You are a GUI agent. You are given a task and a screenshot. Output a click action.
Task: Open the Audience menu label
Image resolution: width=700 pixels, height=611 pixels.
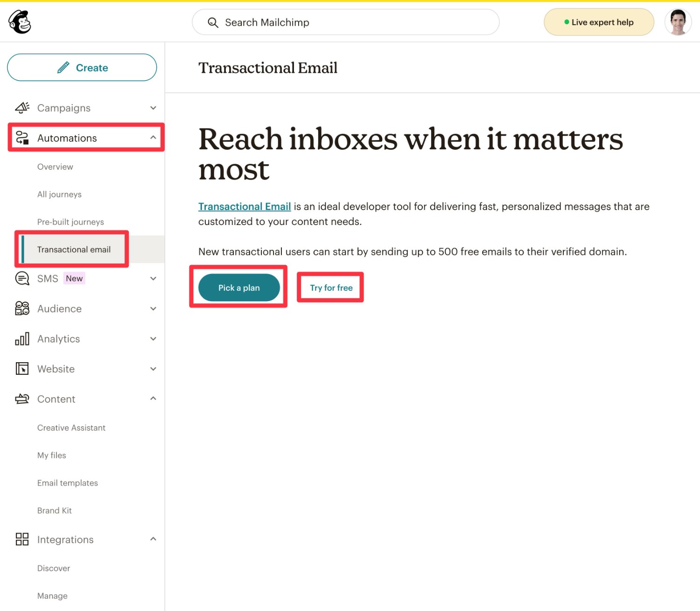coord(59,309)
